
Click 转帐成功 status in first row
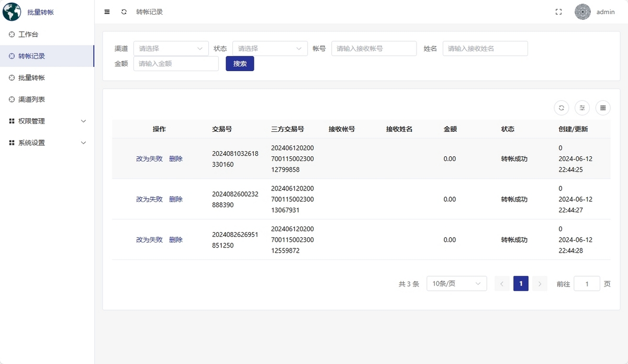[514, 159]
